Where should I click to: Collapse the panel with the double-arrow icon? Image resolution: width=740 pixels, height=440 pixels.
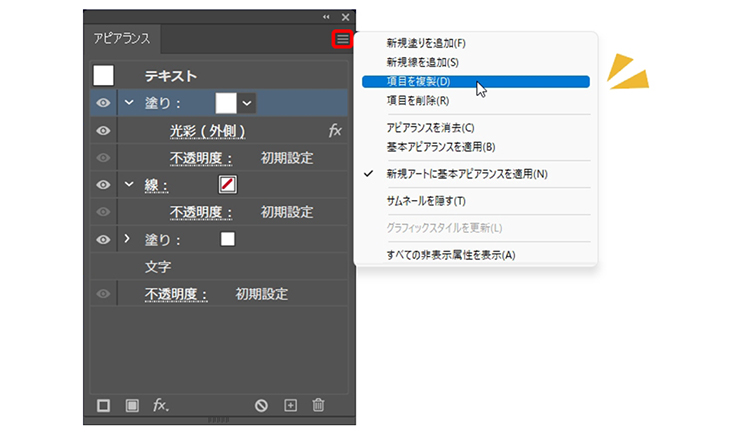(326, 18)
